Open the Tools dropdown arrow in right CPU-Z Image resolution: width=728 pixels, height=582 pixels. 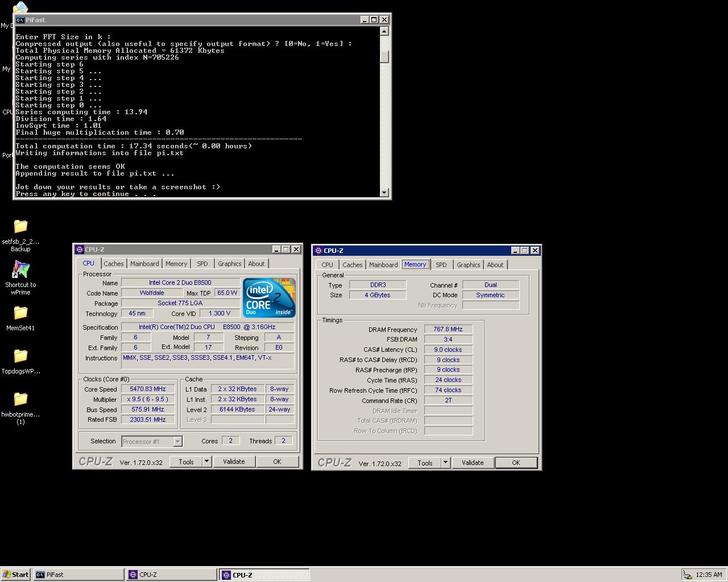tap(446, 463)
